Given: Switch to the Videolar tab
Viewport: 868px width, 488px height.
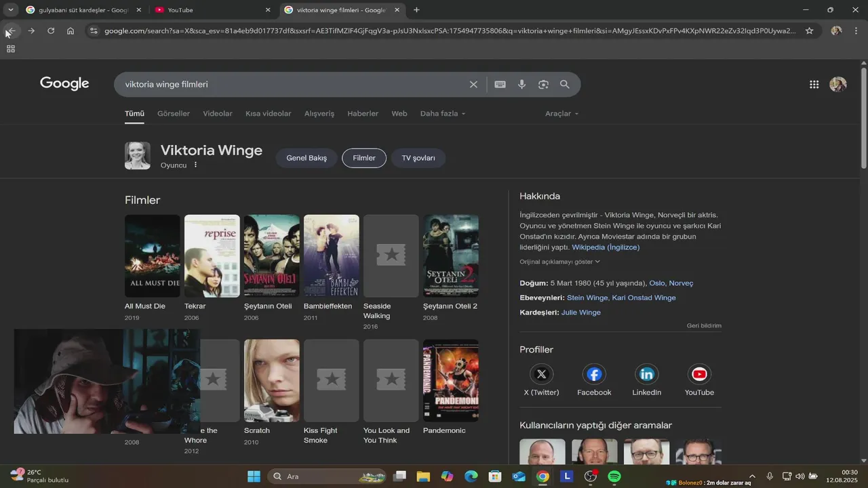Looking at the screenshot, I should click(218, 114).
